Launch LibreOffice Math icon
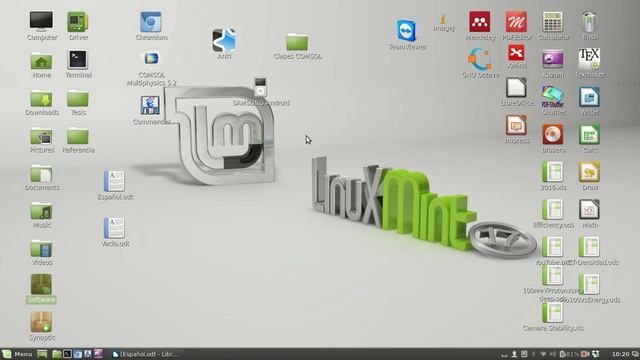The height and width of the screenshot is (360, 640). (x=589, y=209)
